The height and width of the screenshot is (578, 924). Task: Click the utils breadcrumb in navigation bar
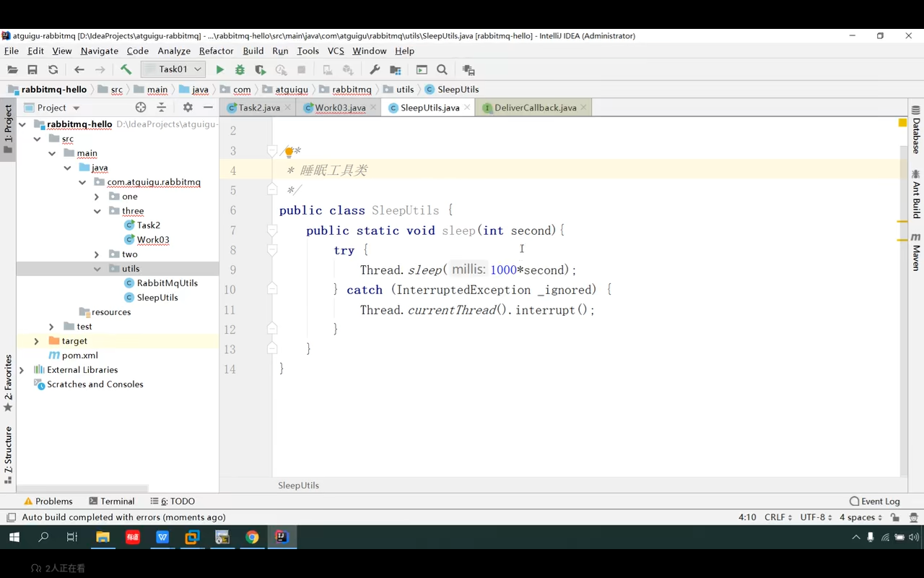tap(399, 90)
